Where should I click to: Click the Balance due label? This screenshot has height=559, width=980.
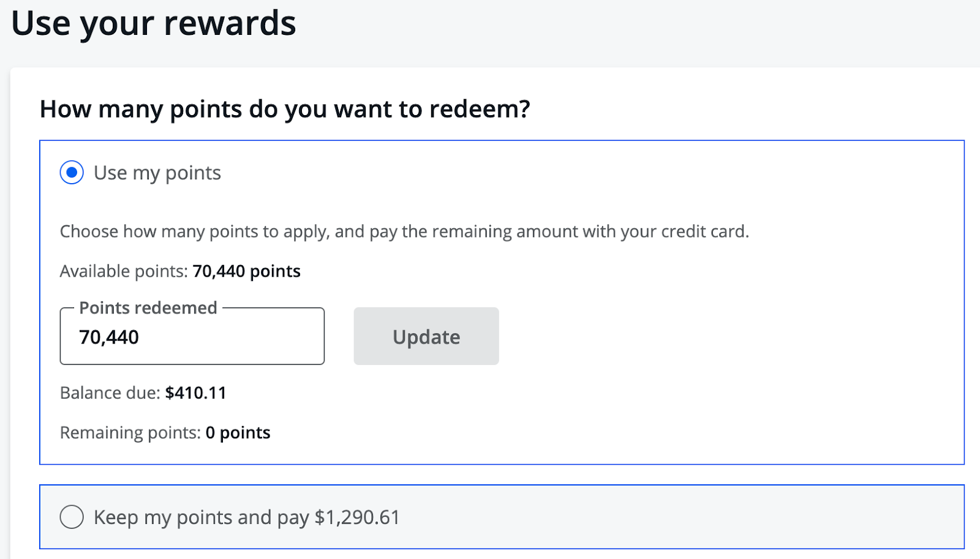110,393
